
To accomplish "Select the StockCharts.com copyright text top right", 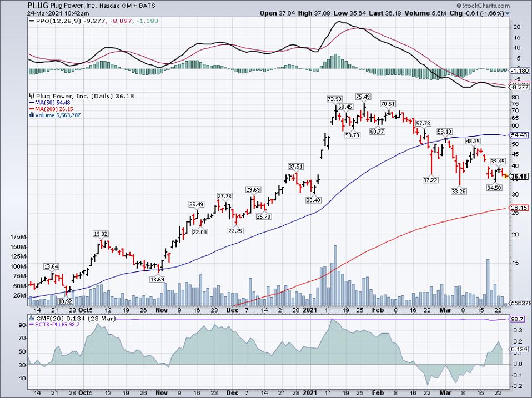I will point(483,6).
